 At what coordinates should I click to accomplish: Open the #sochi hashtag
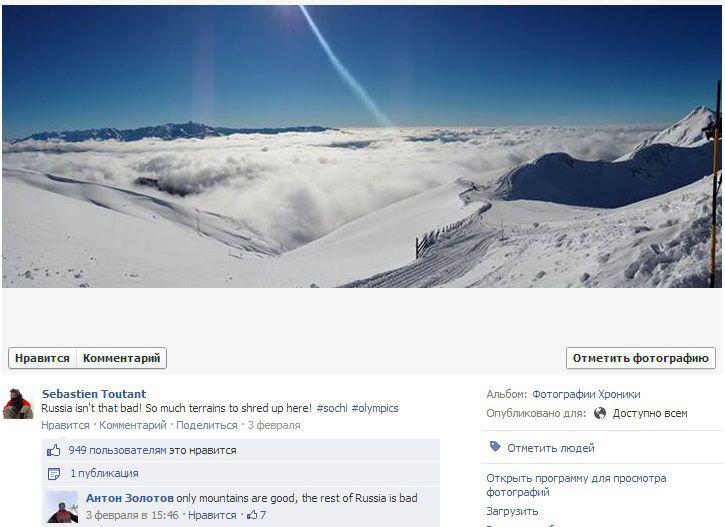332,408
